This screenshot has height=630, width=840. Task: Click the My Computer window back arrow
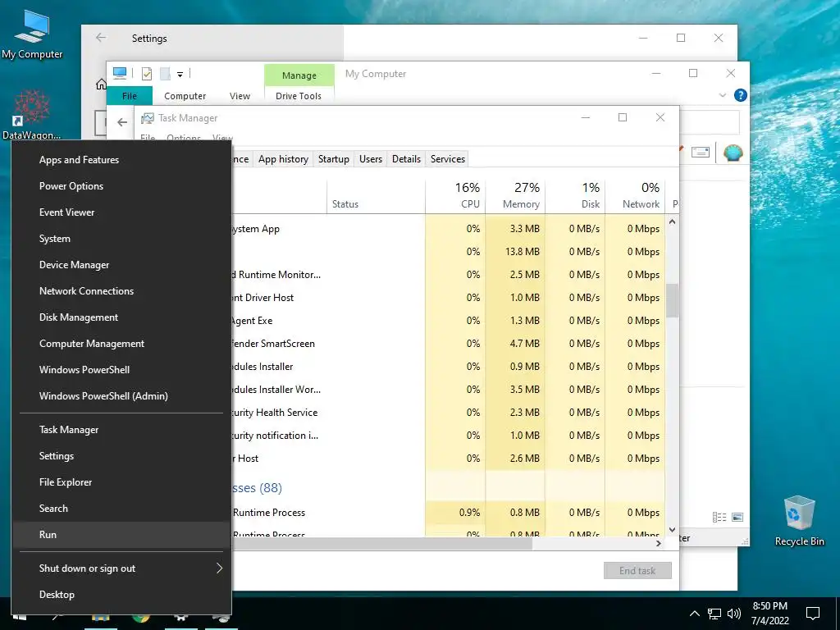click(122, 122)
